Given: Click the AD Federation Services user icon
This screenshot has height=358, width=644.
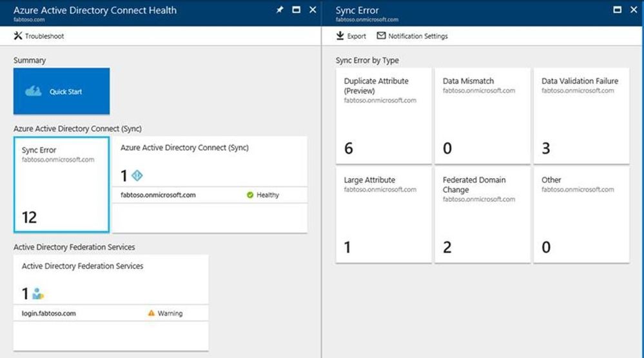Looking at the screenshot, I should pyautogui.click(x=38, y=293).
